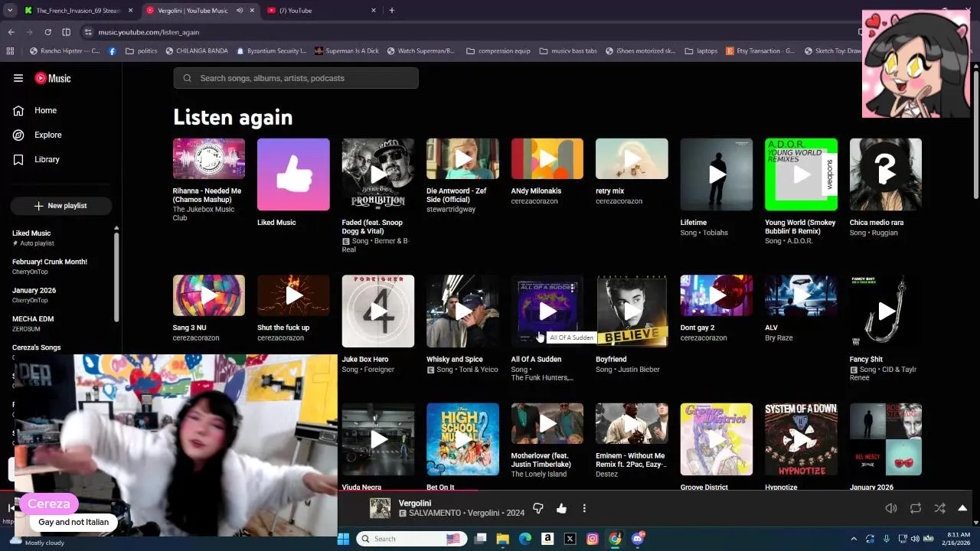
Task: Play Chica medio rara song
Action: (886, 174)
